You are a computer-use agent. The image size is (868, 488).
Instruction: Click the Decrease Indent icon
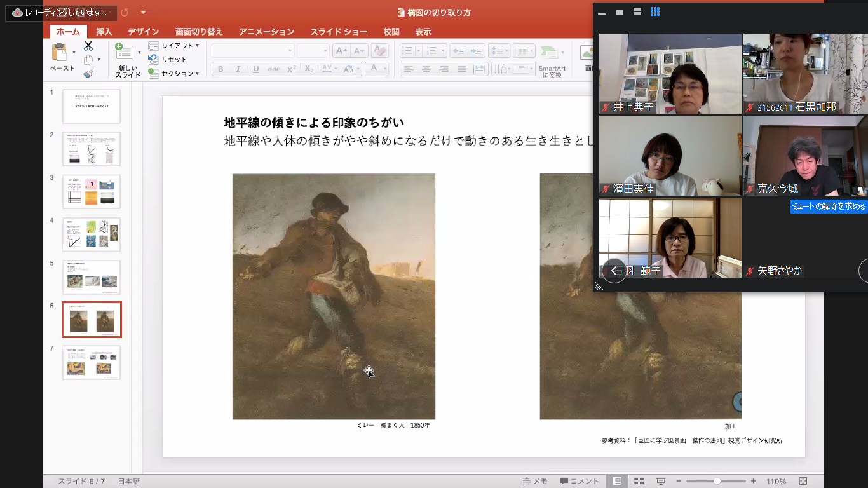coord(458,51)
